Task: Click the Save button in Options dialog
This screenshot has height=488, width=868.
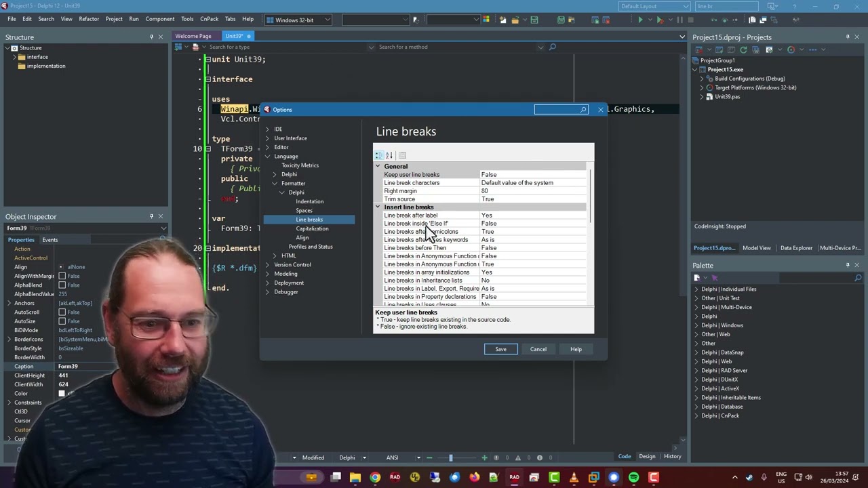Action: pyautogui.click(x=500, y=349)
